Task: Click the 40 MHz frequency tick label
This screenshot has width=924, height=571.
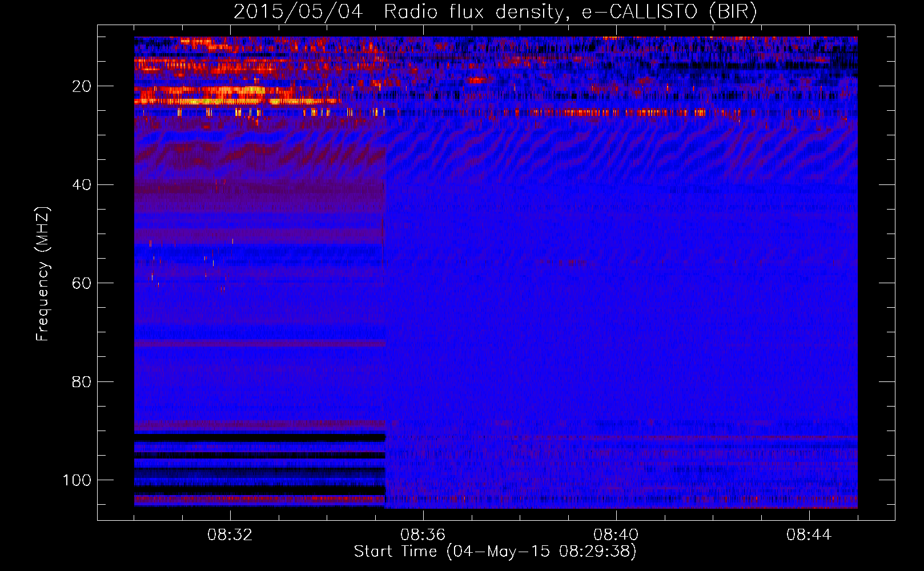Action: (82, 185)
